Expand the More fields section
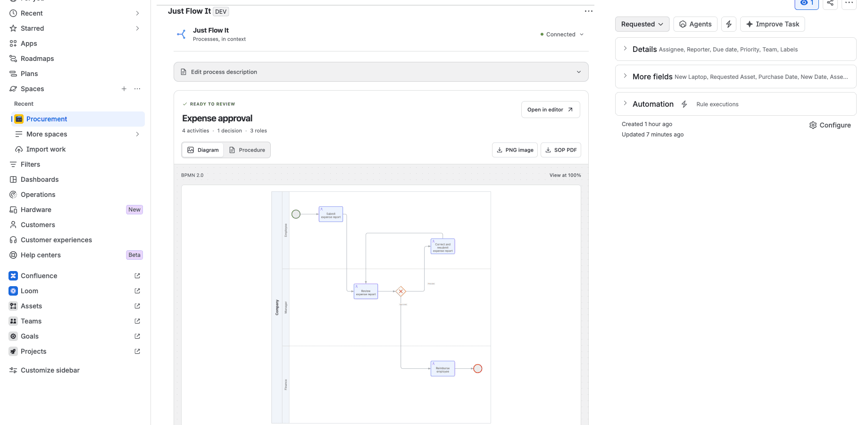The height and width of the screenshot is (425, 868). (735, 76)
